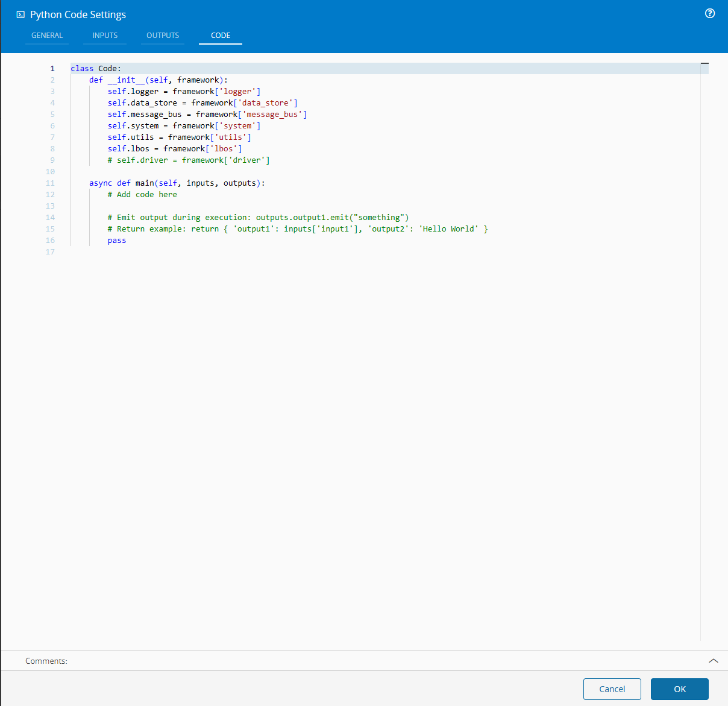This screenshot has width=728, height=706.
Task: Switch to the GENERAL tab
Action: 47,35
